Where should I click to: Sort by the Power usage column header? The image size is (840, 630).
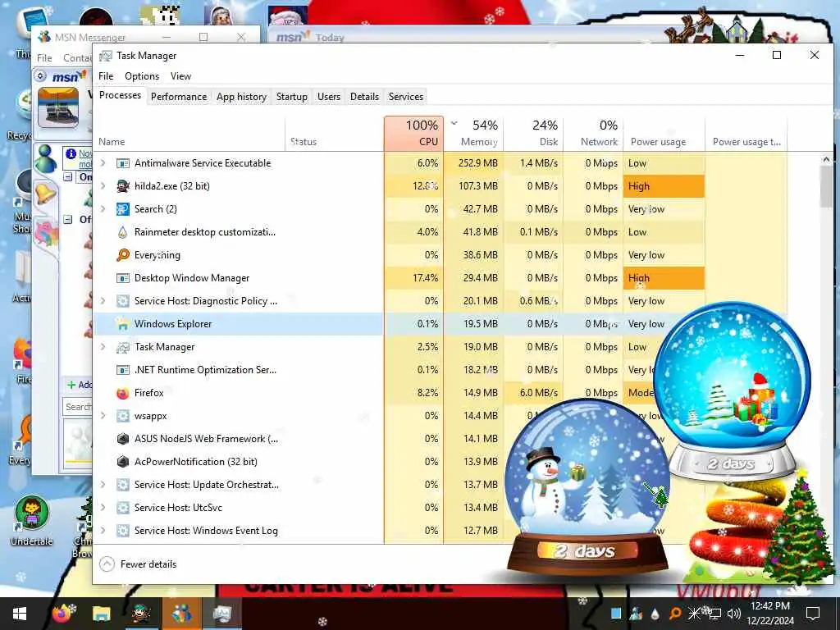pyautogui.click(x=664, y=134)
